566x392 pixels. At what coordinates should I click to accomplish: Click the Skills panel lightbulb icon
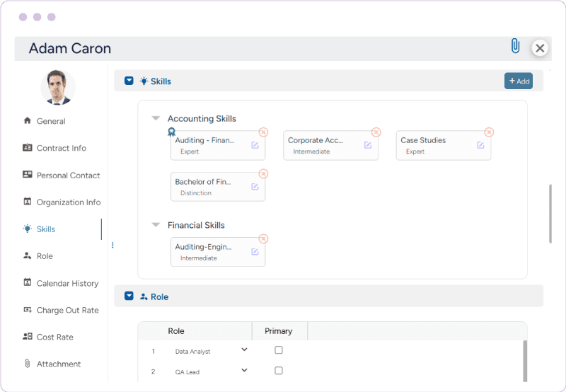coord(144,81)
